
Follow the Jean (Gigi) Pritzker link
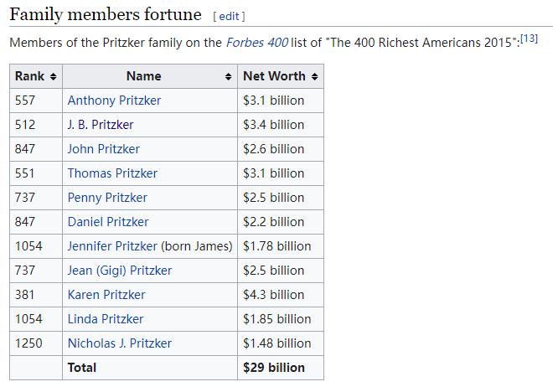pyautogui.click(x=120, y=271)
